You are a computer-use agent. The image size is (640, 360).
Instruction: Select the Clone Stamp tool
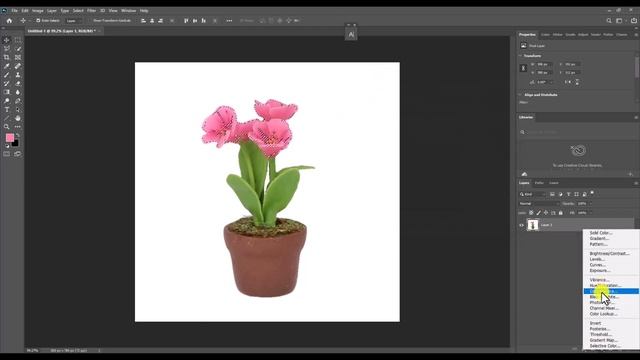click(x=18, y=75)
